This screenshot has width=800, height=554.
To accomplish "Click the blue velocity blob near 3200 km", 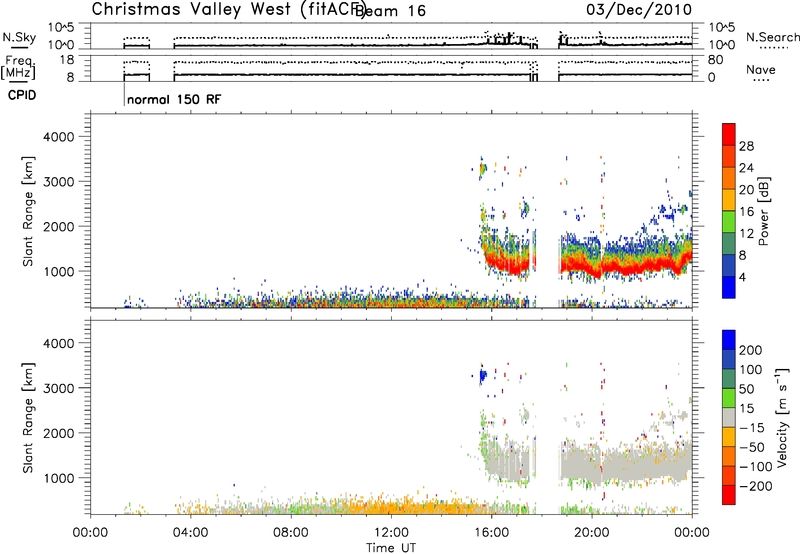I will (482, 377).
